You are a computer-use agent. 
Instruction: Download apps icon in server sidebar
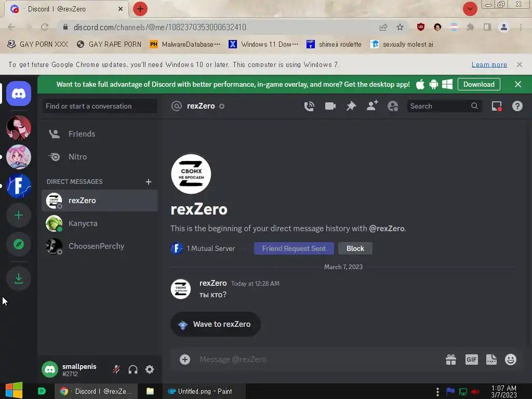[x=19, y=279]
